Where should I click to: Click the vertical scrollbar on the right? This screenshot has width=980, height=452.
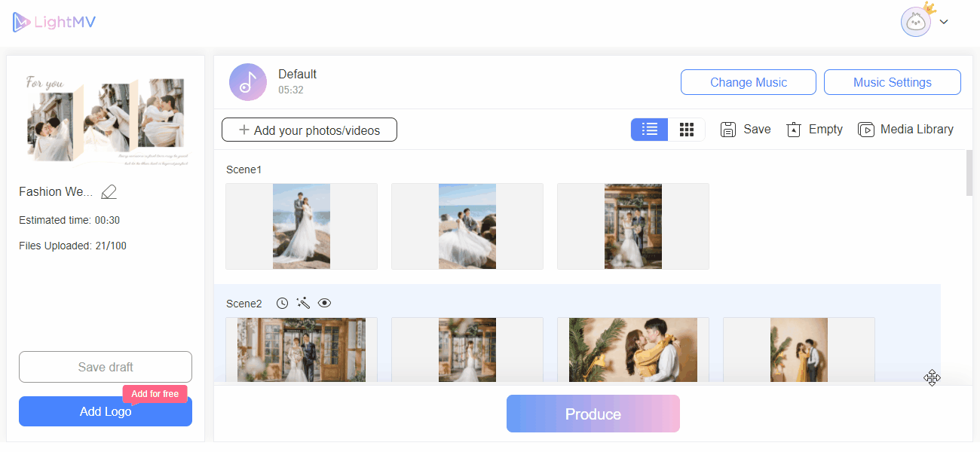(x=968, y=173)
